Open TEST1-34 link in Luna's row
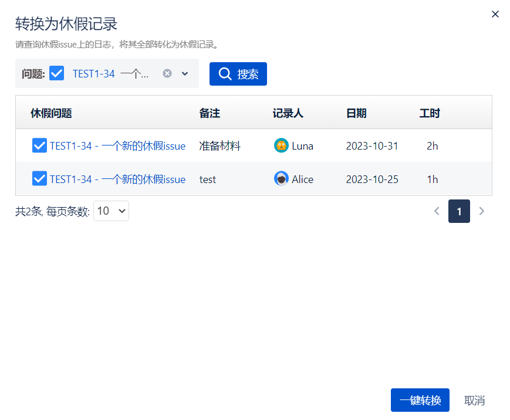Screen dimensions: 510x420 [117, 146]
